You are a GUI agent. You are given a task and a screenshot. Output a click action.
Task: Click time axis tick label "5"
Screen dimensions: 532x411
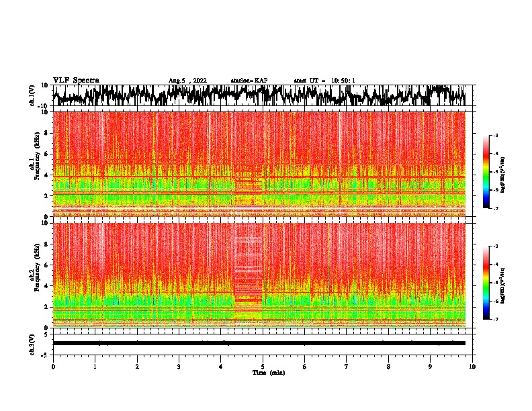tap(263, 367)
